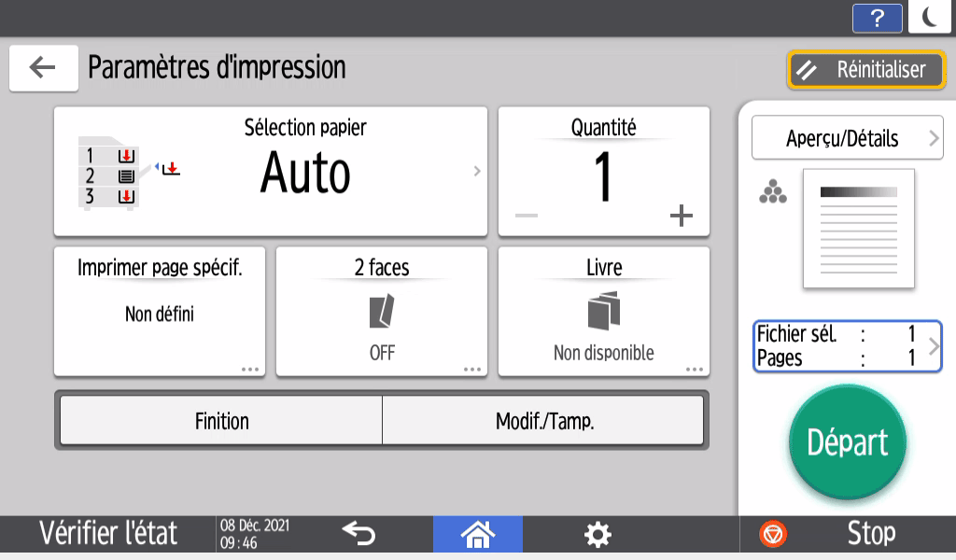956x560 pixels.
Task: Open the Finition tab
Action: [x=221, y=421]
